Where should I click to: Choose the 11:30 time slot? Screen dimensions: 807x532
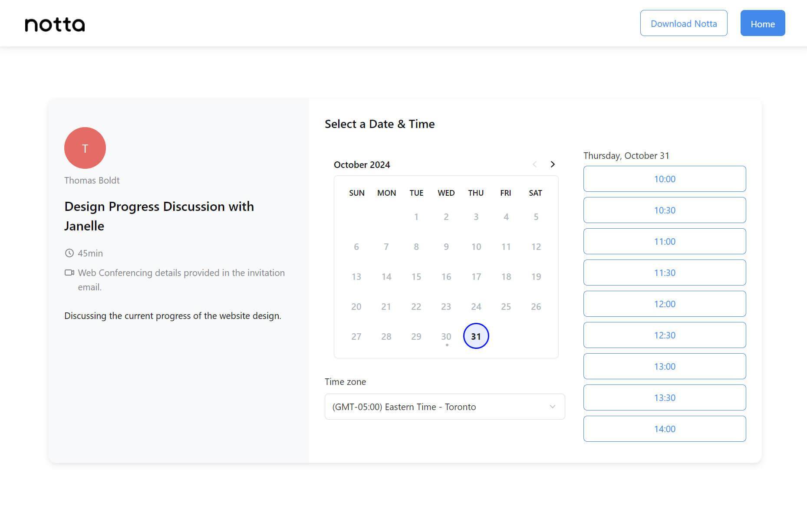coord(665,273)
